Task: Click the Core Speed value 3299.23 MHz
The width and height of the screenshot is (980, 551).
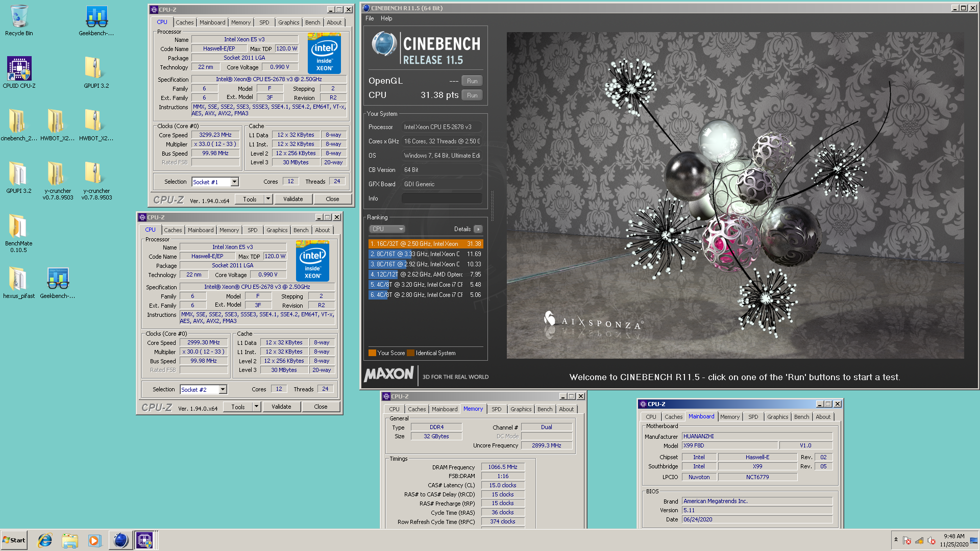Action: tap(215, 135)
